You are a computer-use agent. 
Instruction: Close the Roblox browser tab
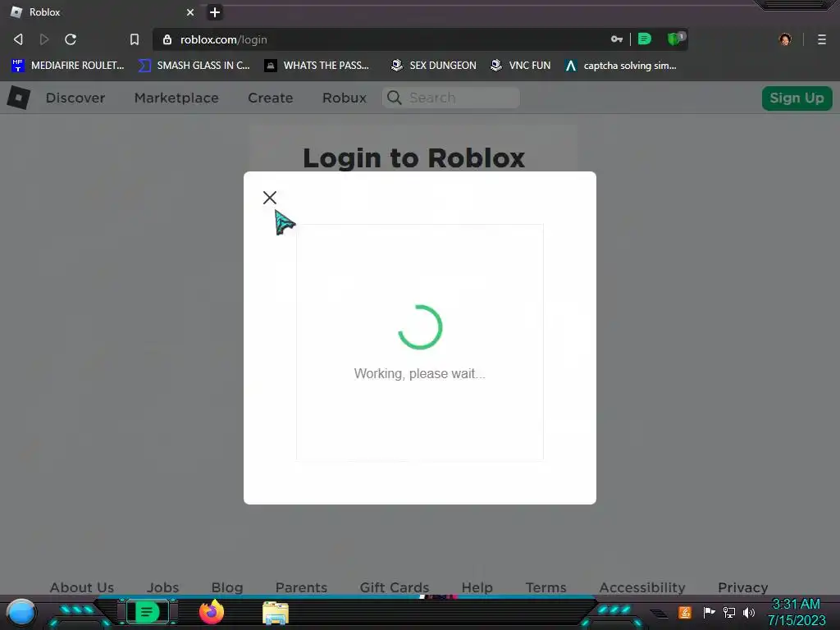[x=190, y=11]
